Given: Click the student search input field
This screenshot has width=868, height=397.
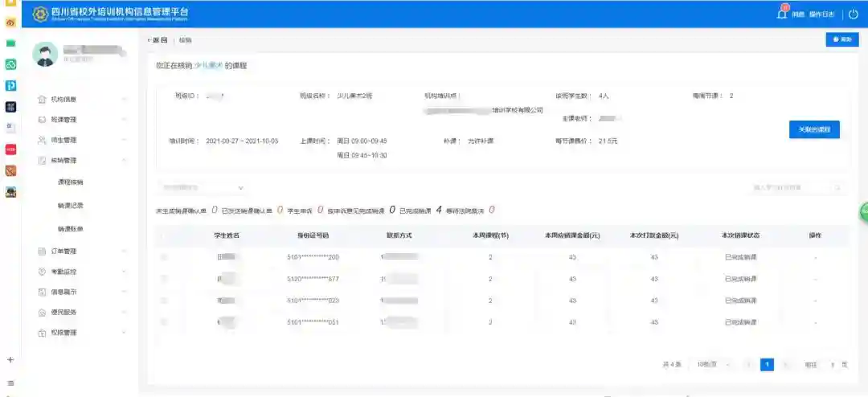Looking at the screenshot, I should tap(792, 187).
